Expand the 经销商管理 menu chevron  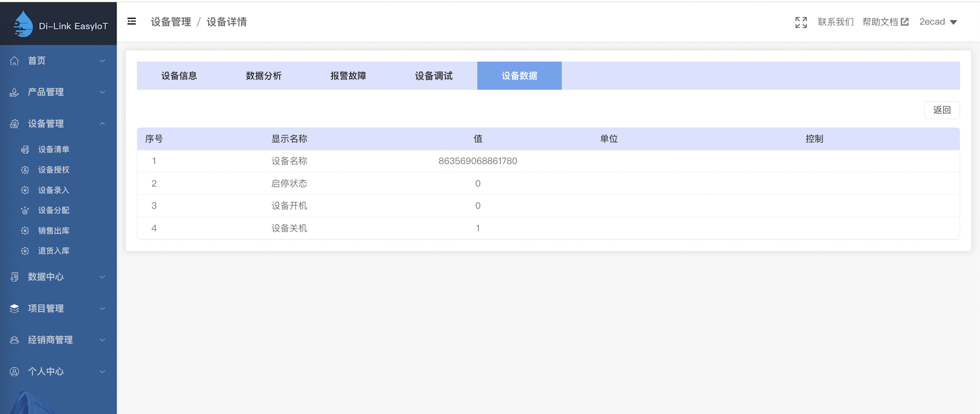coord(102,340)
